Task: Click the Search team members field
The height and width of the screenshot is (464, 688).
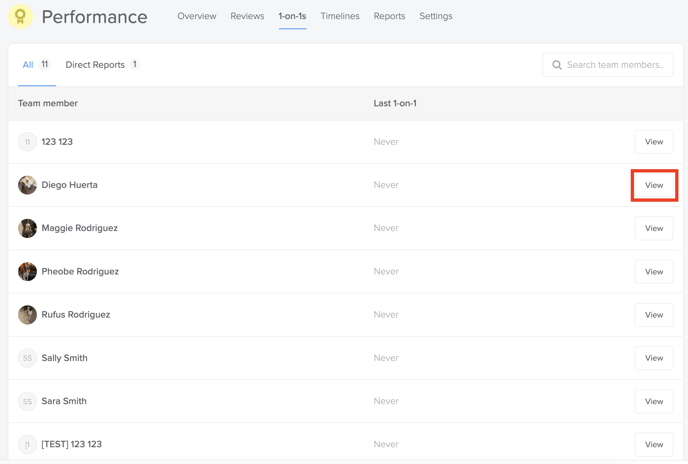Action: point(608,65)
